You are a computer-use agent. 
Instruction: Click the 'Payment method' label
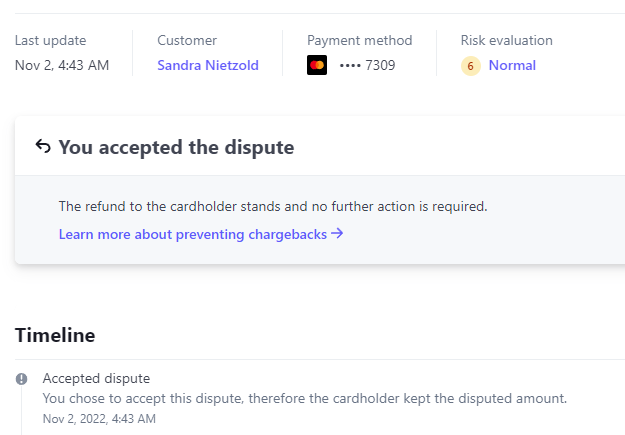359,41
